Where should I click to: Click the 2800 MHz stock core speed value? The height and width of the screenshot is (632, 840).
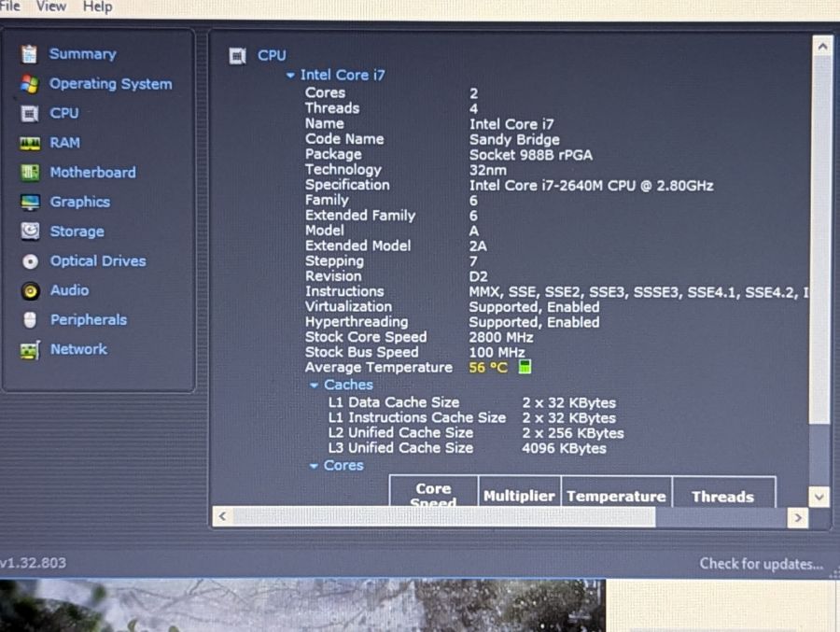click(x=501, y=338)
